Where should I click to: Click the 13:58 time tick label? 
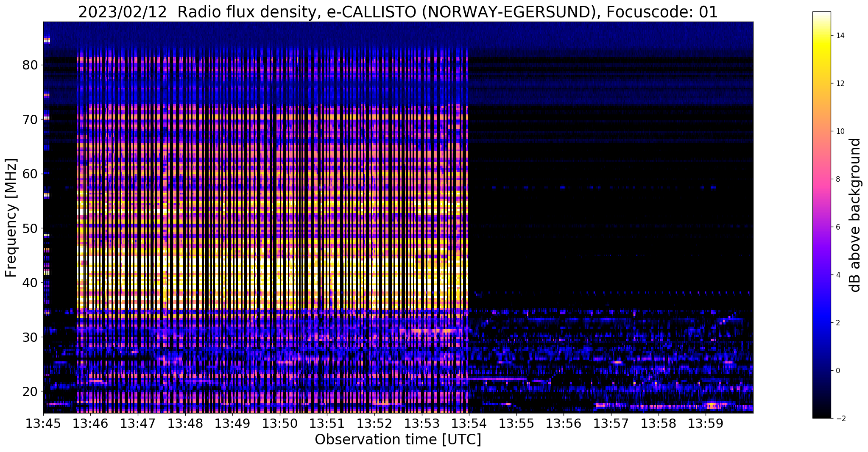(x=659, y=423)
